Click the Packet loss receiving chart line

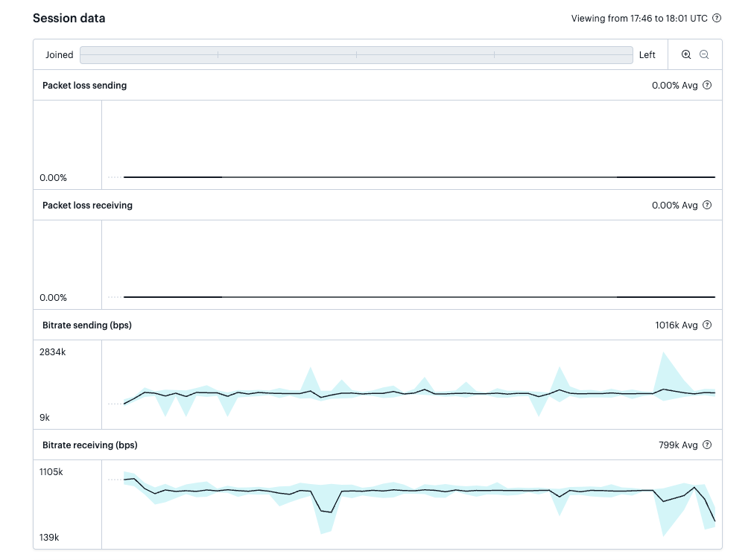[x=419, y=297]
